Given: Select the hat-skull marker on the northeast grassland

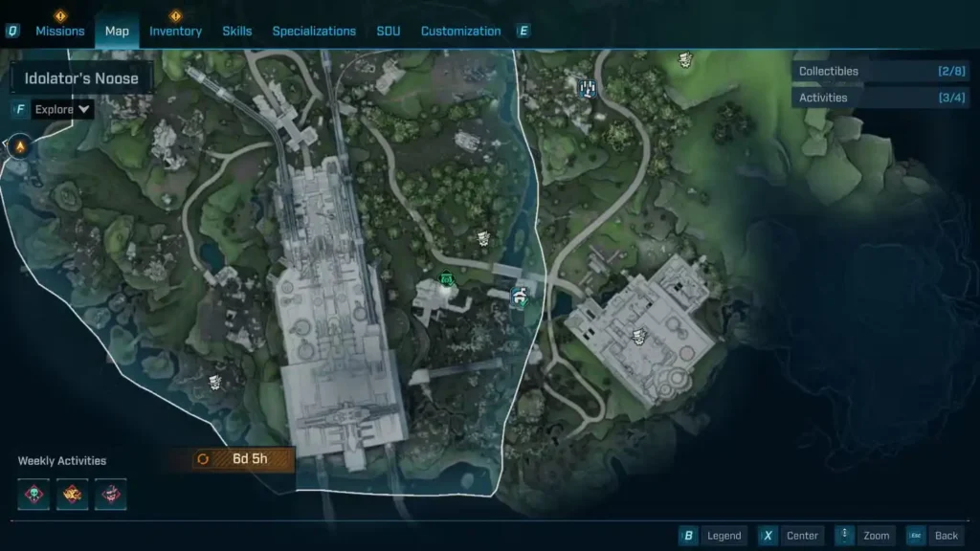Looking at the screenshot, I should pos(685,60).
